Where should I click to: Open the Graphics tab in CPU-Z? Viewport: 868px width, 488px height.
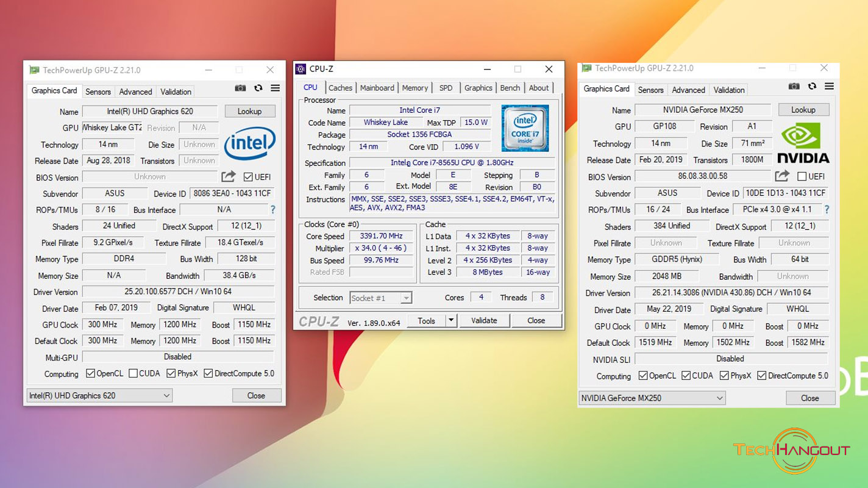[x=478, y=88]
